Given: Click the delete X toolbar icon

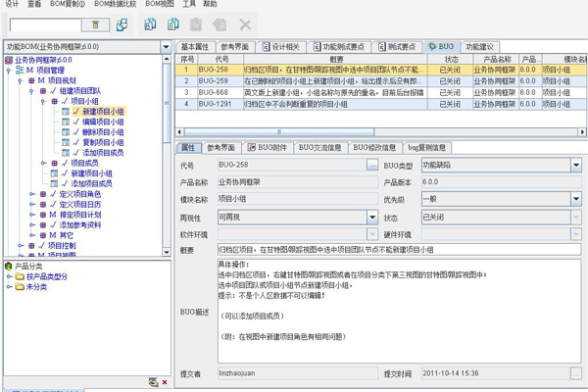Looking at the screenshot, I should click(x=245, y=24).
